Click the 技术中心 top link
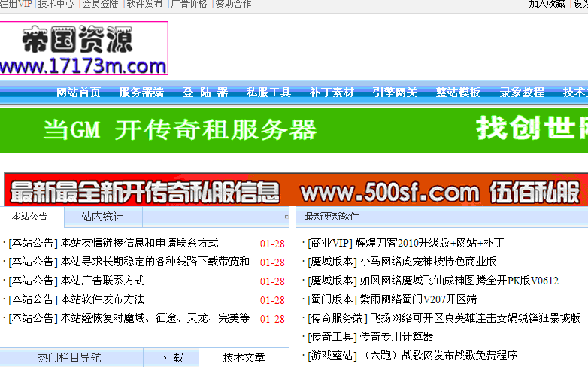Image resolution: width=588 pixels, height=367 pixels. pos(56,4)
